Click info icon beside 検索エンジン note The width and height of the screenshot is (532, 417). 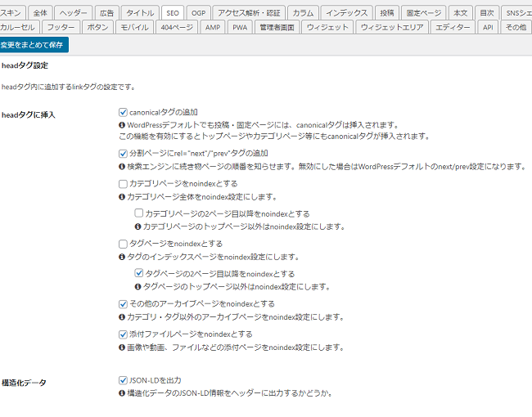pos(122,167)
